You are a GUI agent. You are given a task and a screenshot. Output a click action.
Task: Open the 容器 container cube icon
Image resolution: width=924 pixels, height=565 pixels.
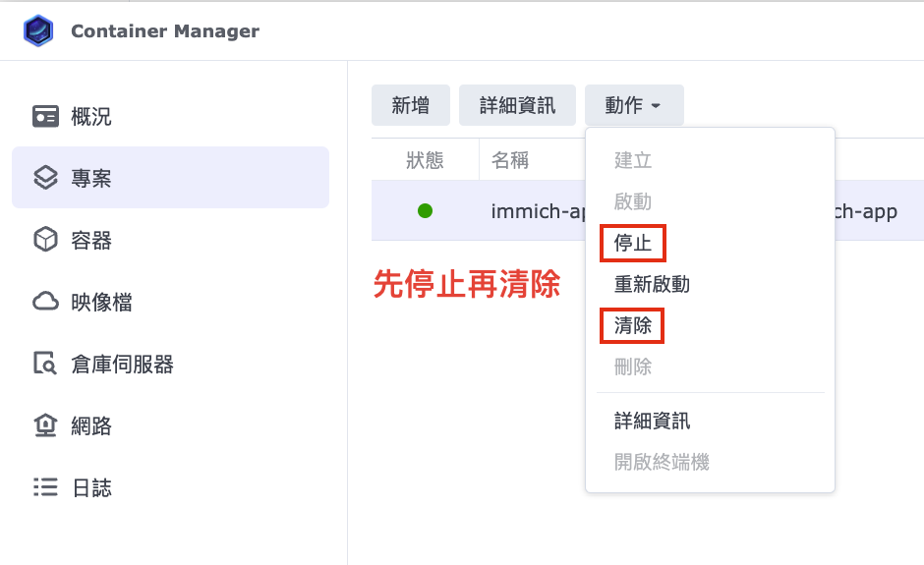click(45, 239)
